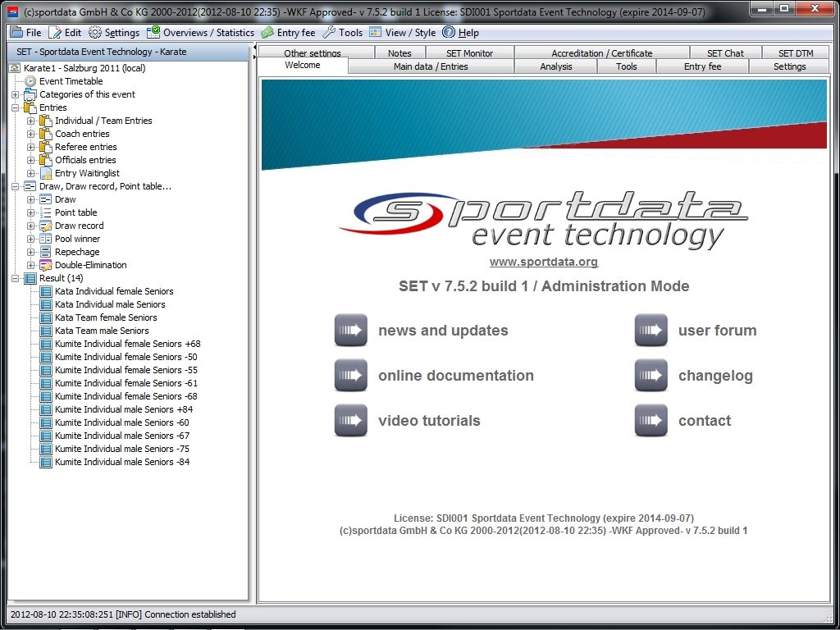This screenshot has width=840, height=630.
Task: Open the Entry fee menu
Action: [x=288, y=33]
